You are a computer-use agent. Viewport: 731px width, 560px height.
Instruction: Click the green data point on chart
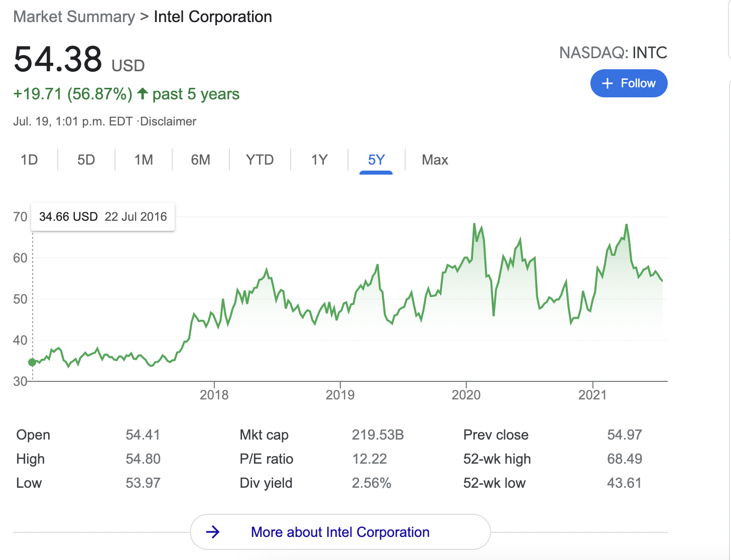click(32, 362)
